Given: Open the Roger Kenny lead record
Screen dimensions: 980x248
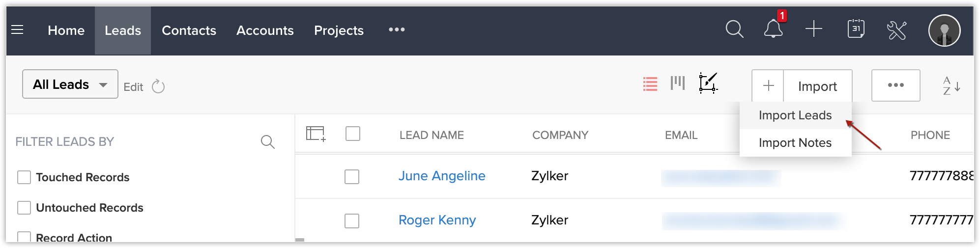Looking at the screenshot, I should (437, 220).
